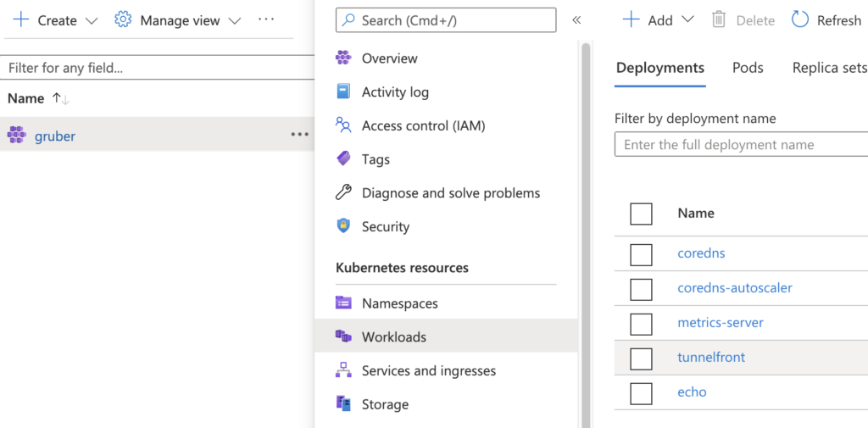Click the Filter by deployment name field

tap(741, 145)
